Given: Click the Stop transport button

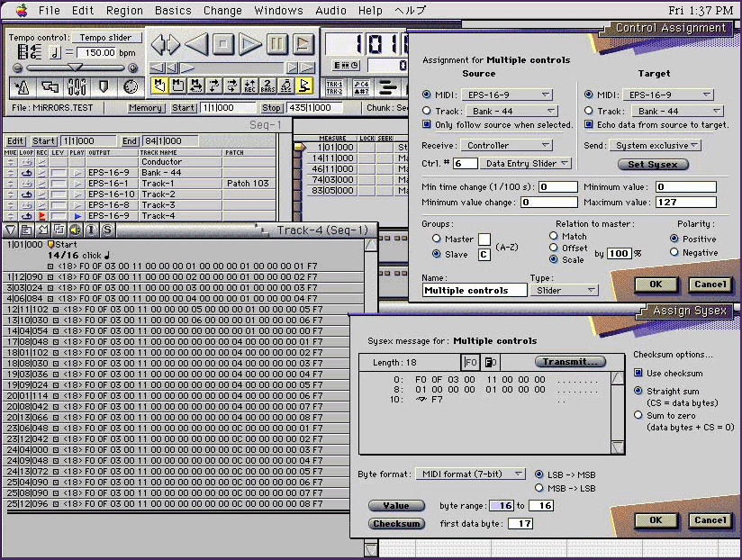Looking at the screenshot, I should point(223,43).
